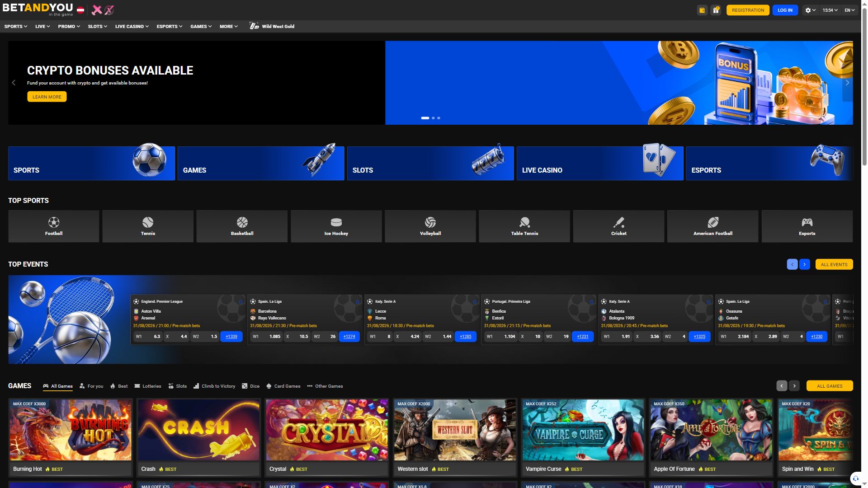Open the live chat support icon
This screenshot has height=488, width=868.
point(855,479)
